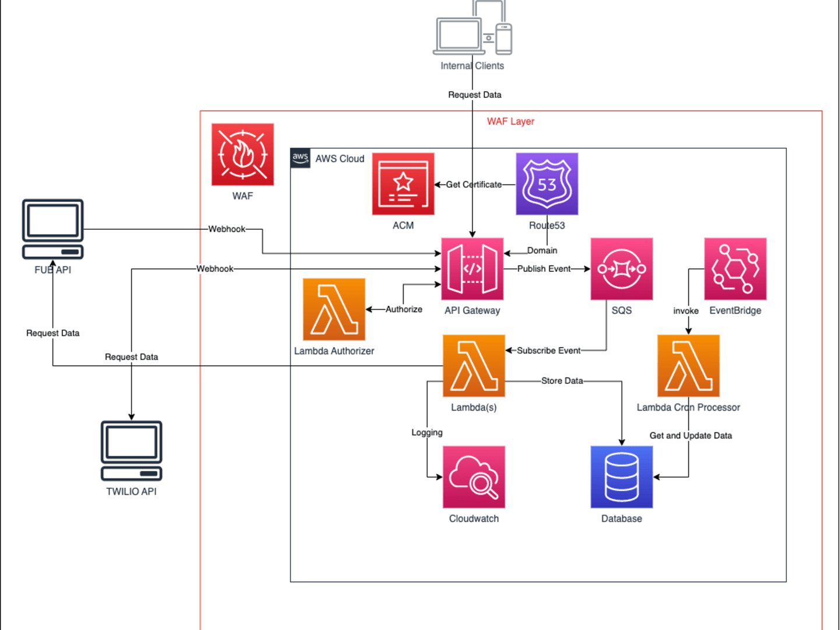Click the 'FUB API' caption

pyautogui.click(x=52, y=270)
